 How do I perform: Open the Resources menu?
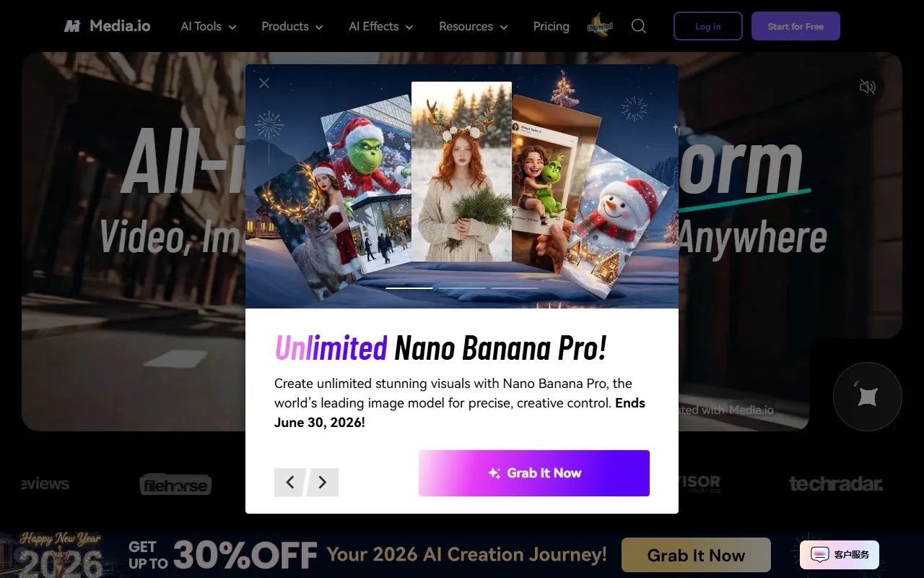474,26
